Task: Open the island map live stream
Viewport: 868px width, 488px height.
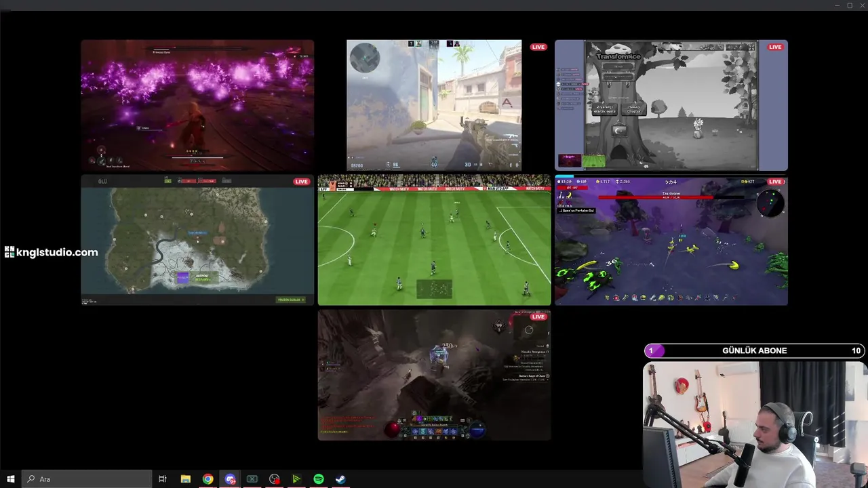Action: pos(197,240)
